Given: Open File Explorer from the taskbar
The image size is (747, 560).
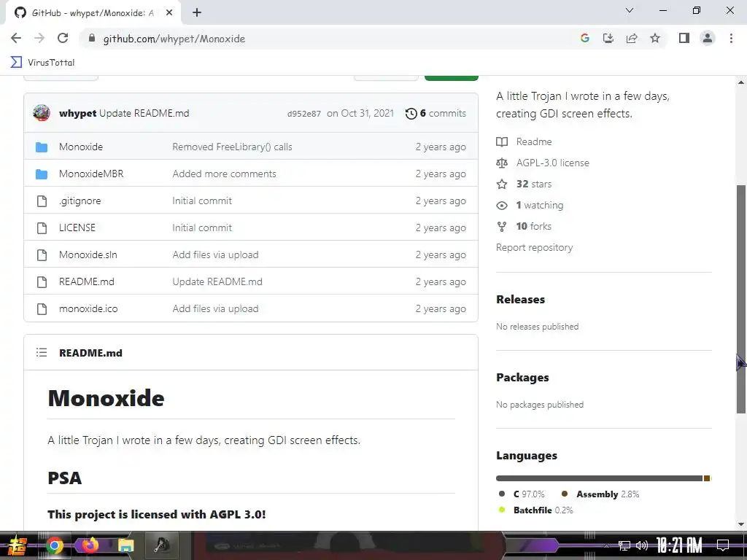Looking at the screenshot, I should tap(125, 545).
